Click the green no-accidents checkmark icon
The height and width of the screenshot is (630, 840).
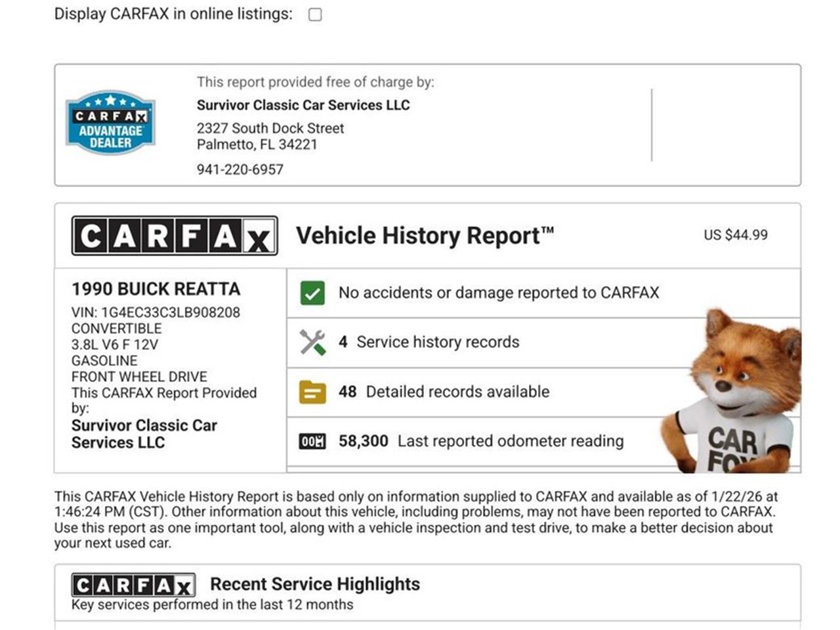(312, 293)
